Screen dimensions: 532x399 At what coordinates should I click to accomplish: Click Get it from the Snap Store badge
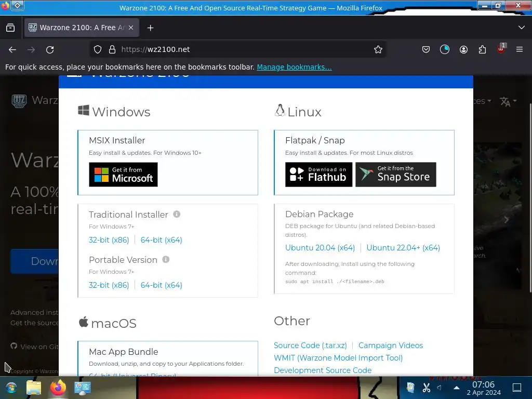pos(395,175)
